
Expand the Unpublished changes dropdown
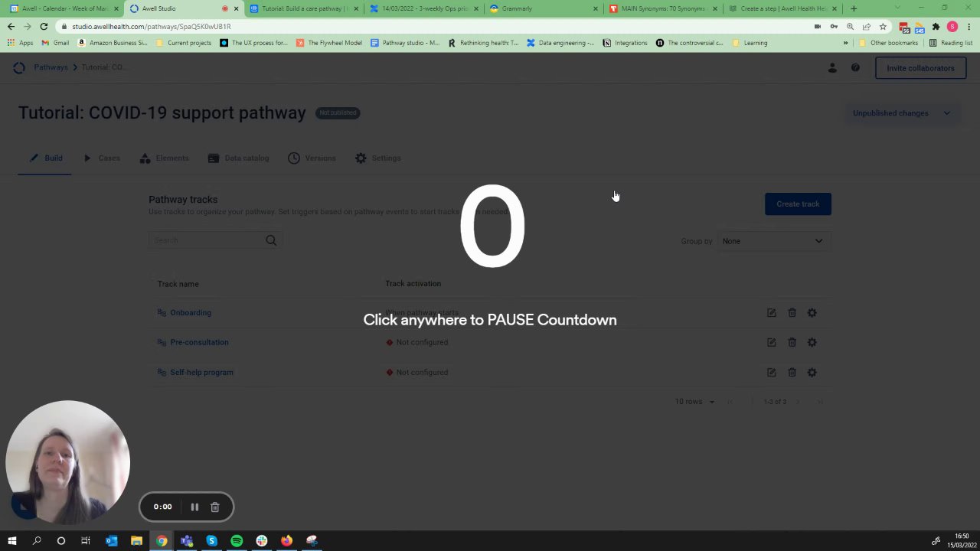coord(901,113)
